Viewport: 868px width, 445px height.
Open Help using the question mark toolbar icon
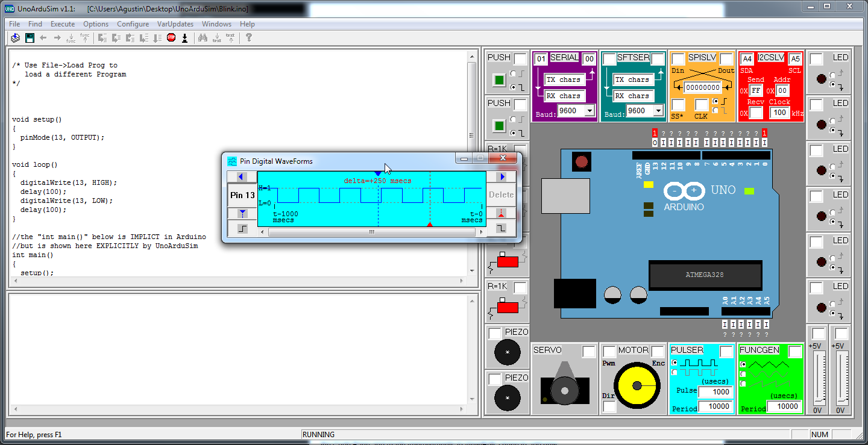[249, 37]
